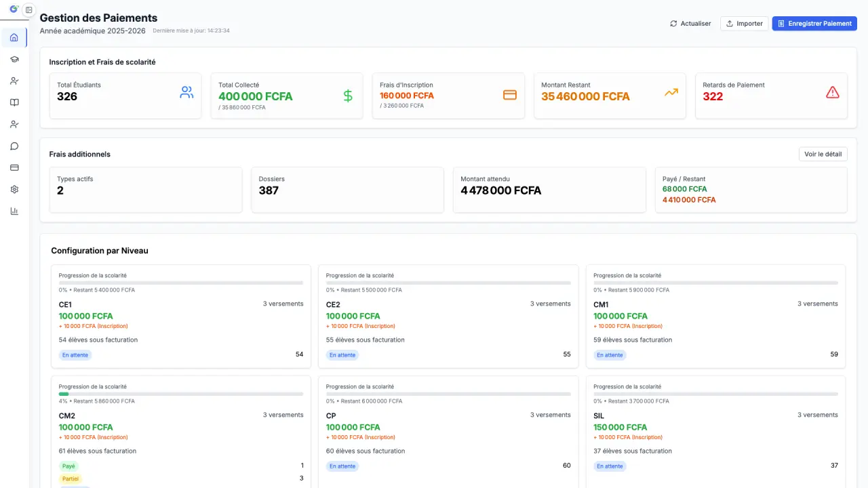
Task: Open the graduation cap section in sidebar
Action: (14, 59)
